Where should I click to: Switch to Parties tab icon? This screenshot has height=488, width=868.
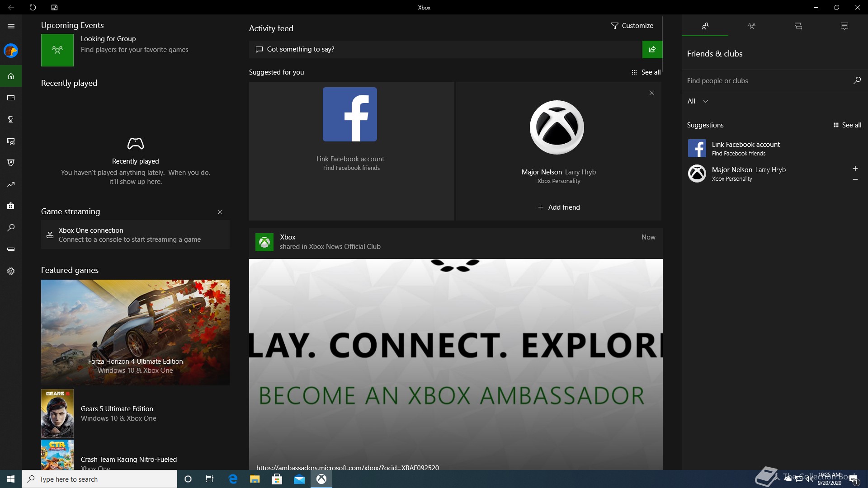751,26
